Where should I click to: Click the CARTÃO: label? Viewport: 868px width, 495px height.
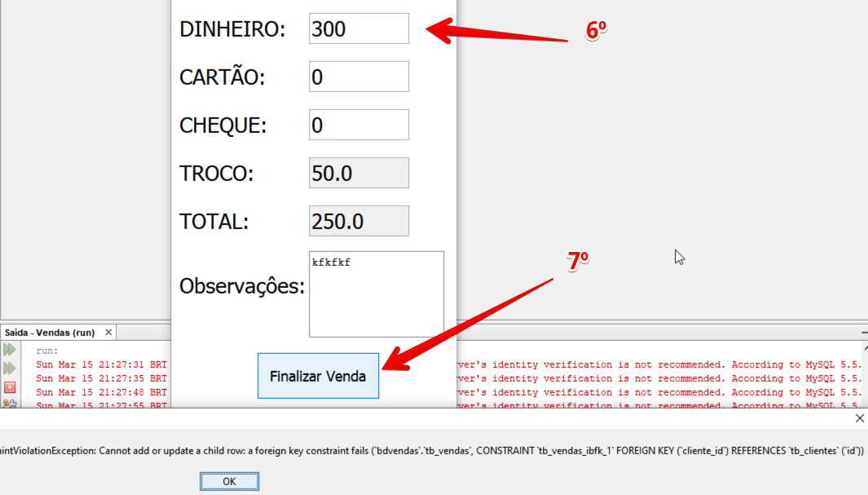222,77
